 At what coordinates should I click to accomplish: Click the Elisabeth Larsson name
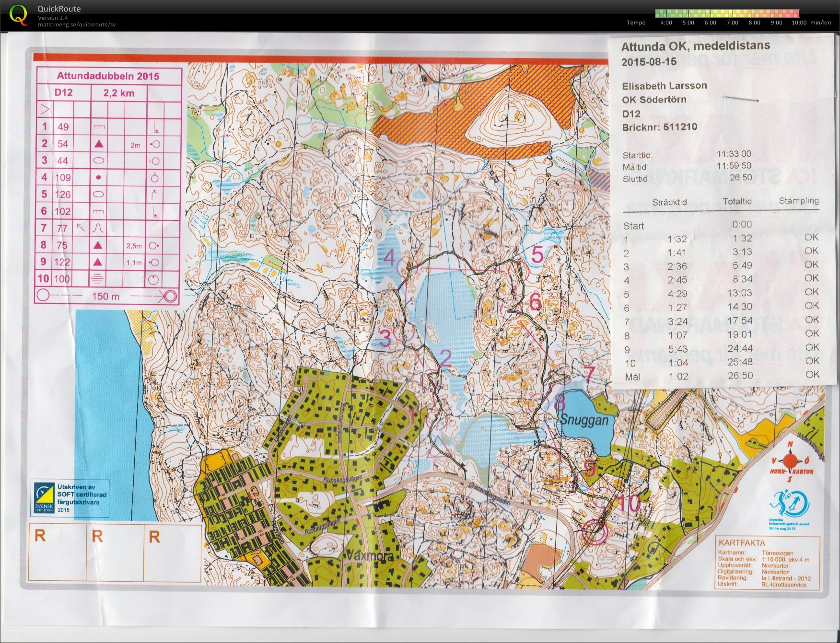tap(664, 86)
